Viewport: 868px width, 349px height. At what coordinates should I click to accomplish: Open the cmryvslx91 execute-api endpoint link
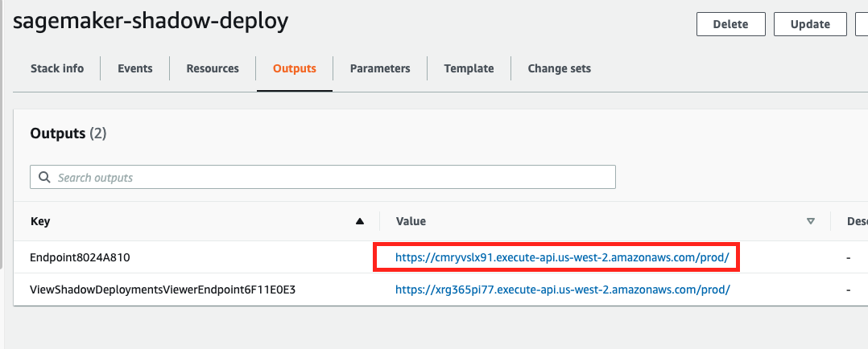(562, 257)
